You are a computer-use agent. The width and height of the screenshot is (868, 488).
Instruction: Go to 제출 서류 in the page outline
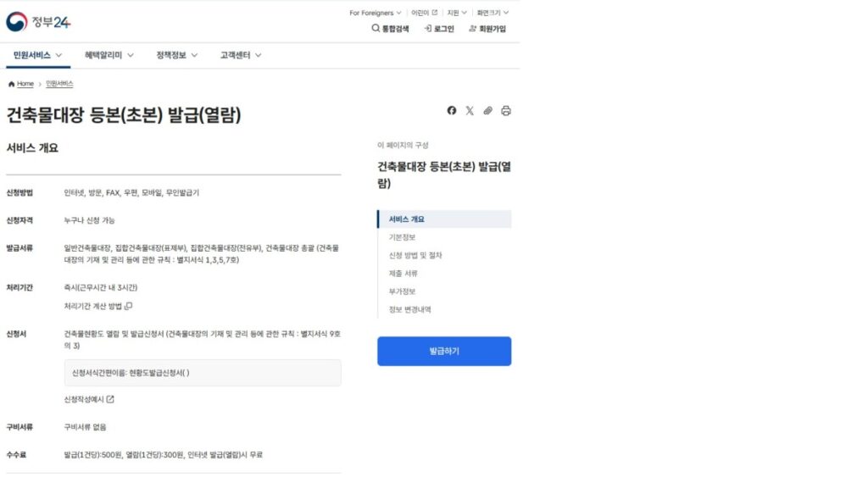point(403,273)
